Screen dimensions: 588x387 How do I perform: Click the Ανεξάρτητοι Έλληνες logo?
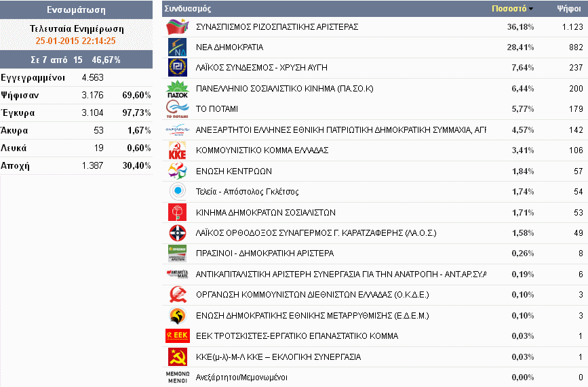click(x=178, y=130)
